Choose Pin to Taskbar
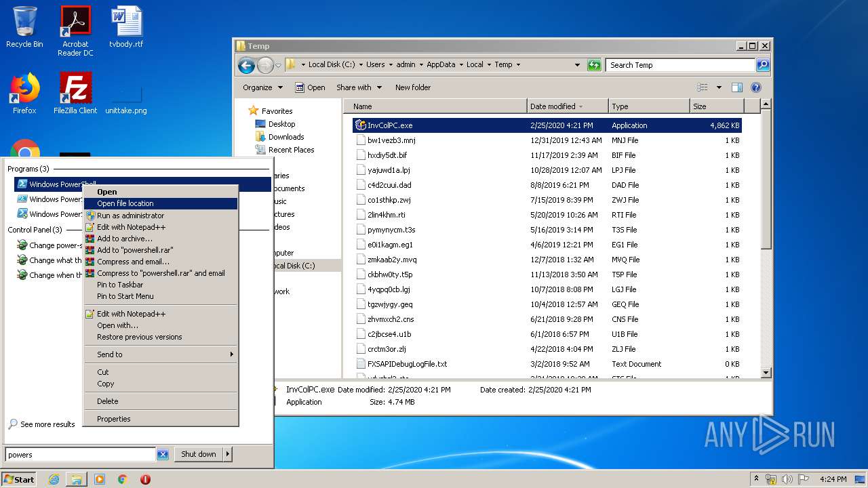The height and width of the screenshot is (488, 868). [x=161, y=285]
